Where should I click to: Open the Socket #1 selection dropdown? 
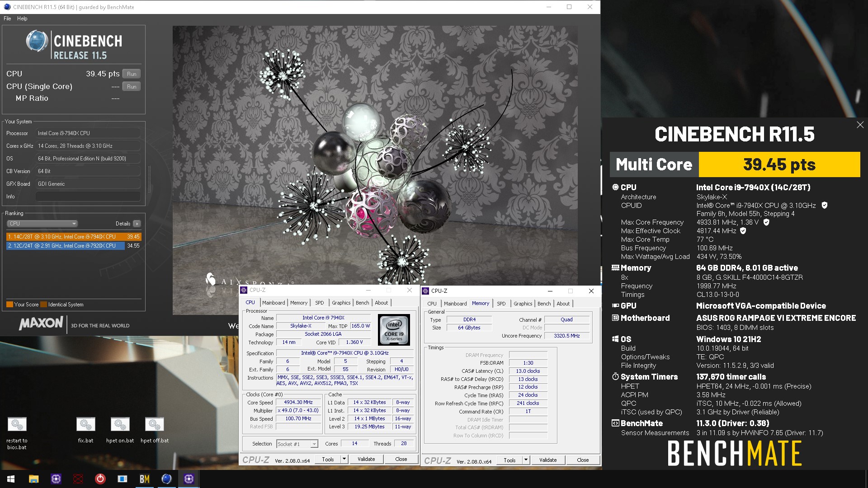(x=297, y=444)
